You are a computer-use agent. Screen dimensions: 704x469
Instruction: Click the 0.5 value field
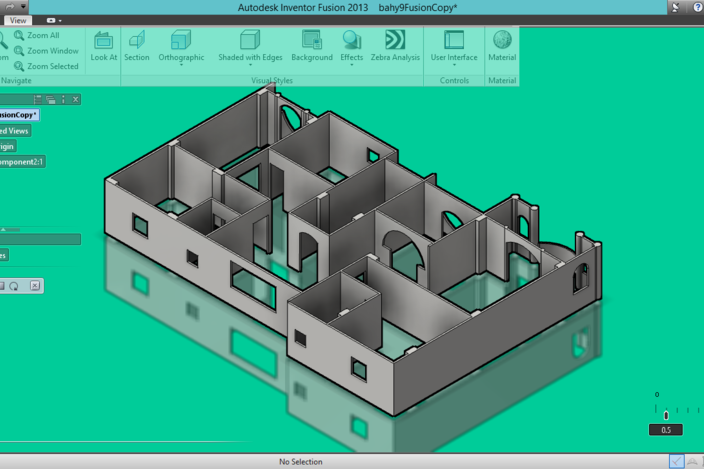click(665, 430)
